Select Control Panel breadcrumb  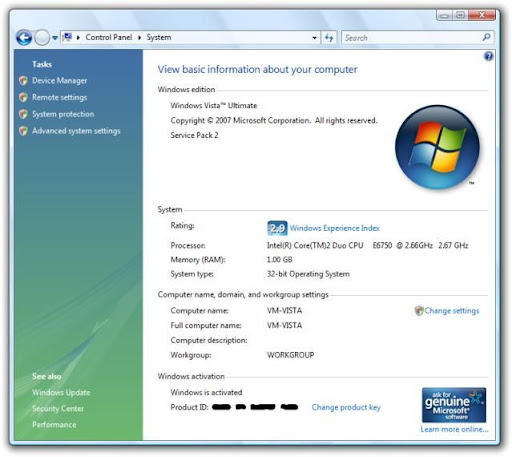click(109, 37)
